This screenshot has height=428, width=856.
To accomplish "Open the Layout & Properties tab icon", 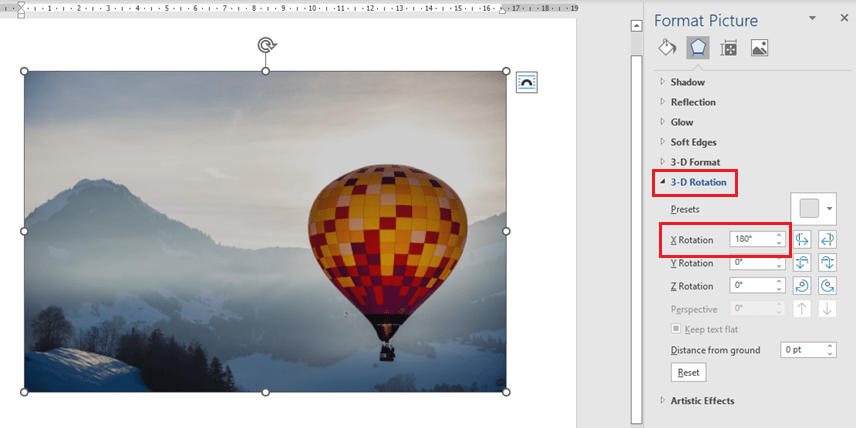I will [x=729, y=48].
